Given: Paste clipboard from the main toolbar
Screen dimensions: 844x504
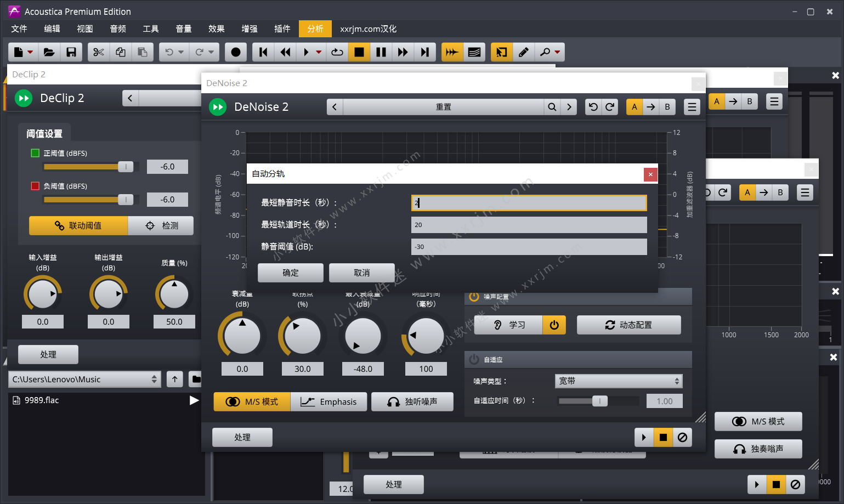Looking at the screenshot, I should [143, 52].
